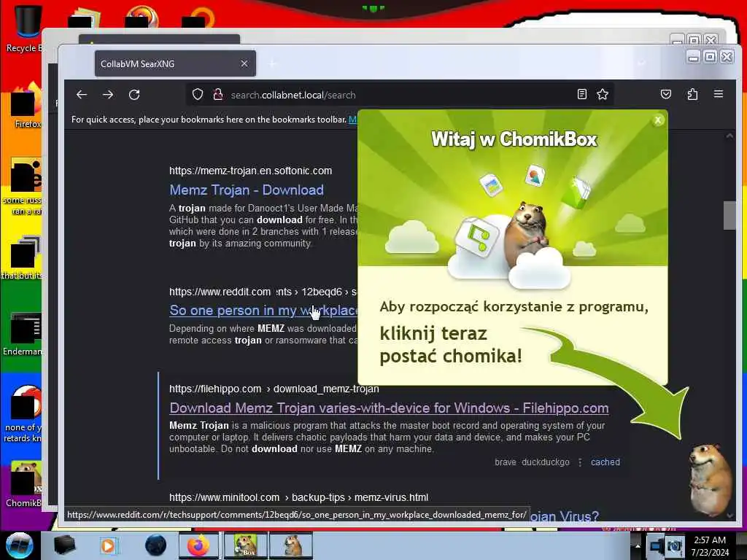Viewport: 747px width, 560px height.
Task: Click the ChomikBox hamster character at bottom right
Action: (x=710, y=478)
